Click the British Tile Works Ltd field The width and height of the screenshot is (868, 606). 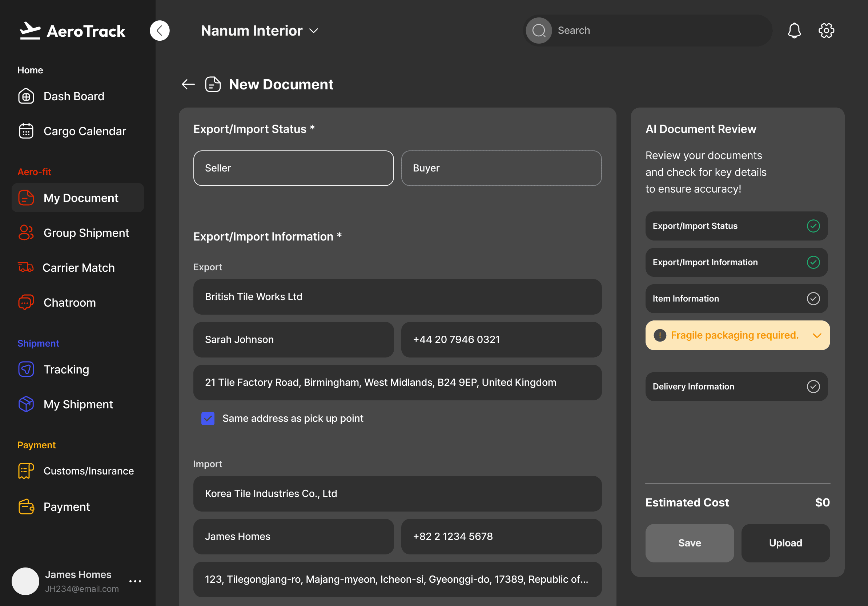(x=397, y=296)
